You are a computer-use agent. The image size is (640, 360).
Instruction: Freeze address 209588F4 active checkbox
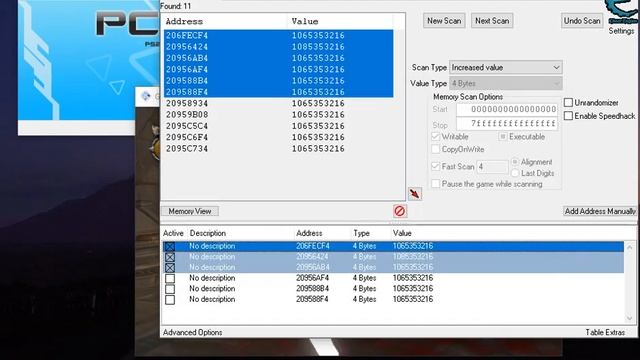[170, 300]
